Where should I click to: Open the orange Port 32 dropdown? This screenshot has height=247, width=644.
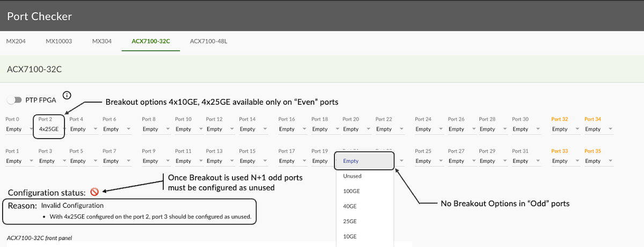pos(566,129)
